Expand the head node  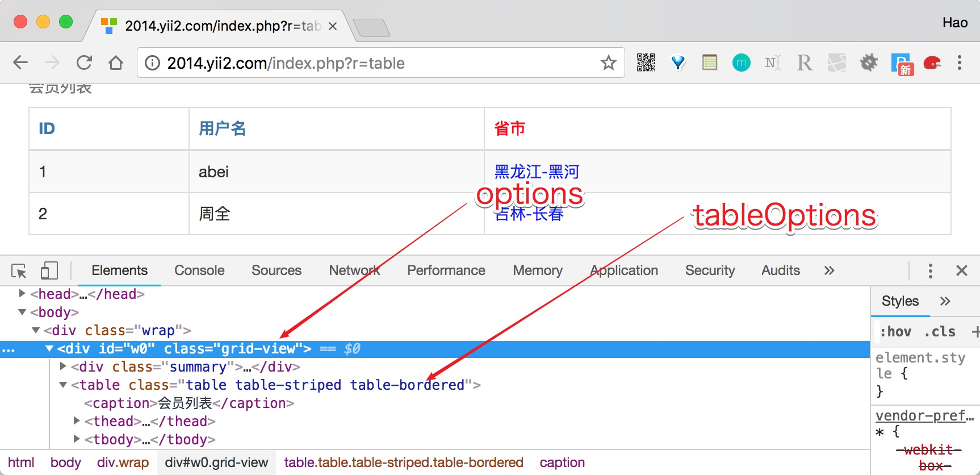pos(22,294)
